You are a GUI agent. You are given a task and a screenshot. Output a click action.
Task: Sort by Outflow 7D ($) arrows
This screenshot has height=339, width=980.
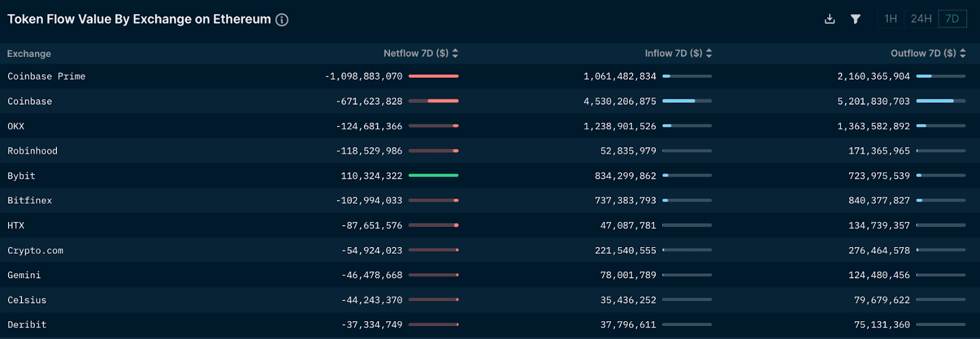[962, 53]
